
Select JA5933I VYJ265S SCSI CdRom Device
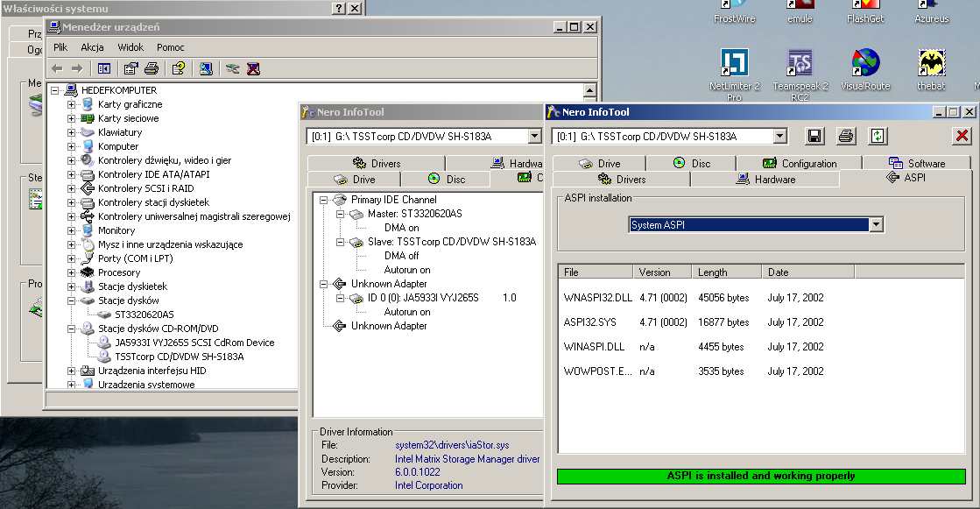(194, 343)
